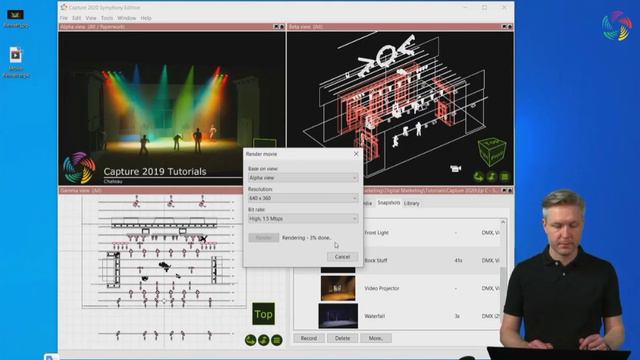Open the Window menu
Viewport: 640px width, 360px height.
tap(127, 18)
